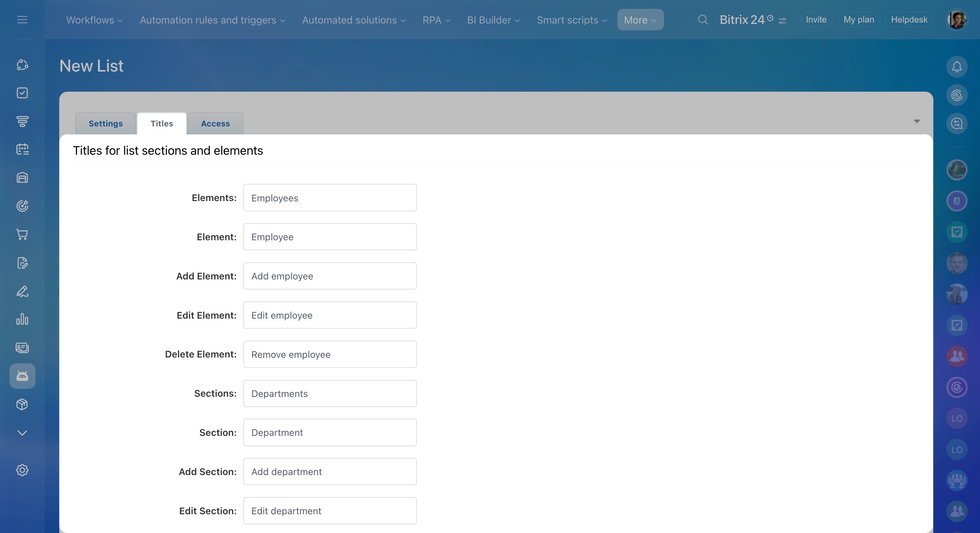
Task: Click 'Titles for list sections and elements' heading
Action: click(x=168, y=151)
